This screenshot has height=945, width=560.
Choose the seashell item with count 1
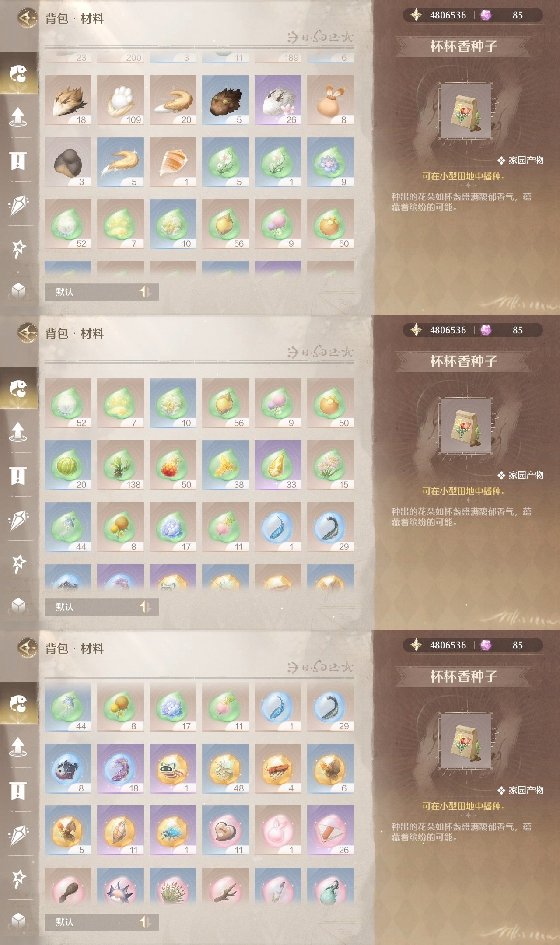(x=173, y=162)
